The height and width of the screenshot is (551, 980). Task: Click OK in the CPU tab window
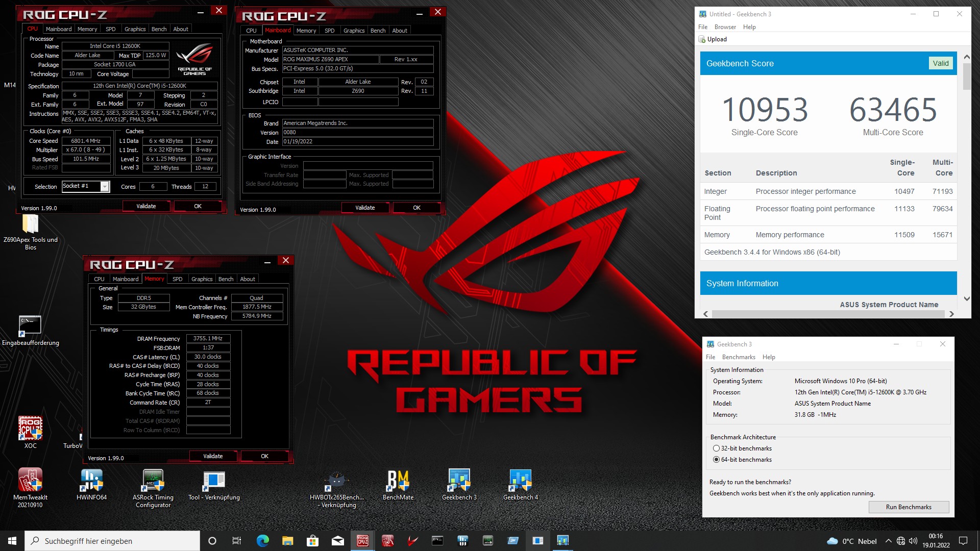tap(198, 206)
